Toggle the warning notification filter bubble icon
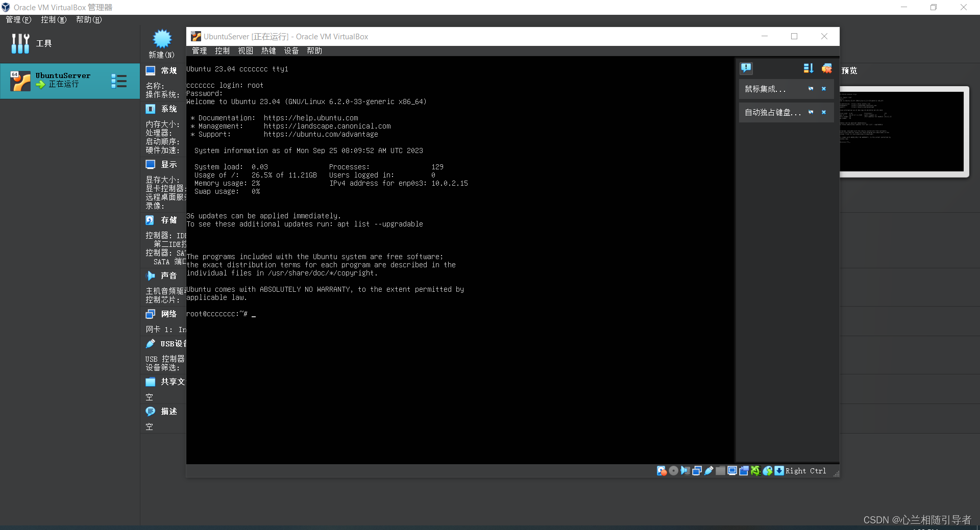 tap(746, 68)
